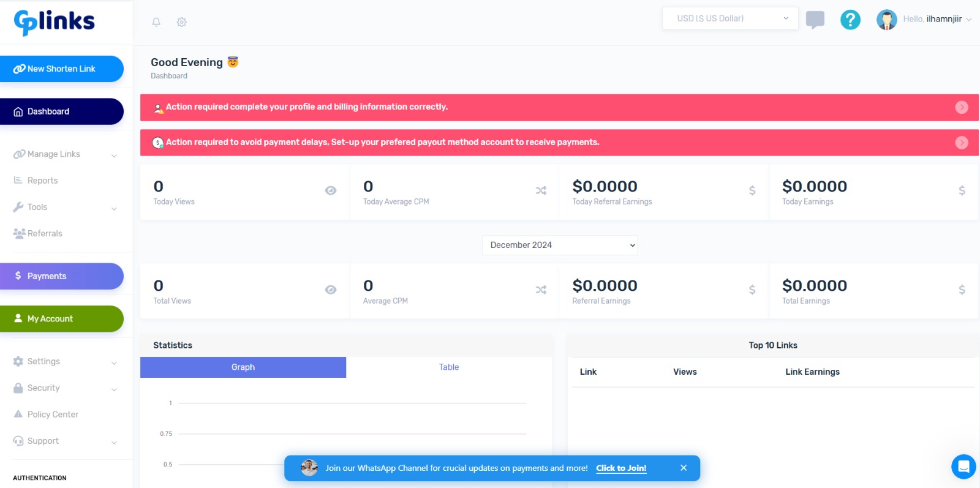Click the 'Click to Join!' WhatsApp link
Screen dimensions: 980x488
621,468
